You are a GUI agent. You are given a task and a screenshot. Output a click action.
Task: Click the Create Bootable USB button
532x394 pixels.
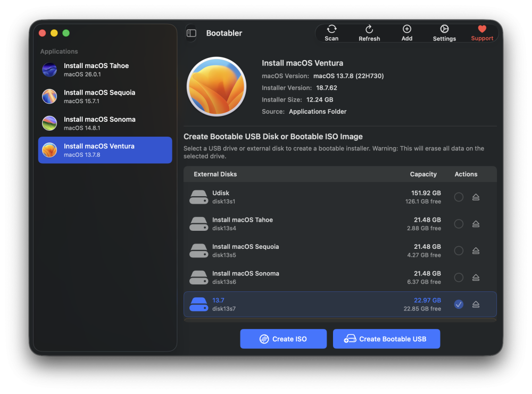pos(386,339)
